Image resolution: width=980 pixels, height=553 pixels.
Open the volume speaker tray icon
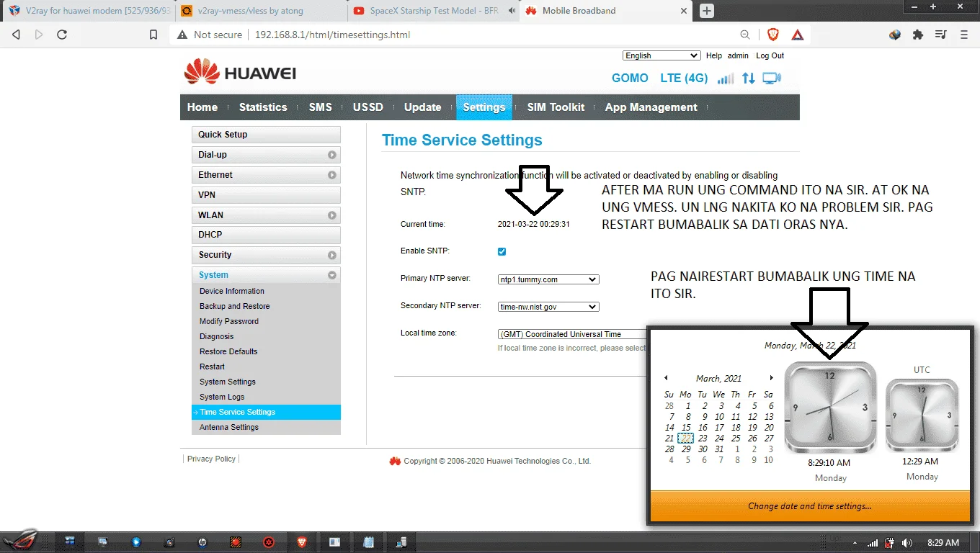click(x=907, y=543)
